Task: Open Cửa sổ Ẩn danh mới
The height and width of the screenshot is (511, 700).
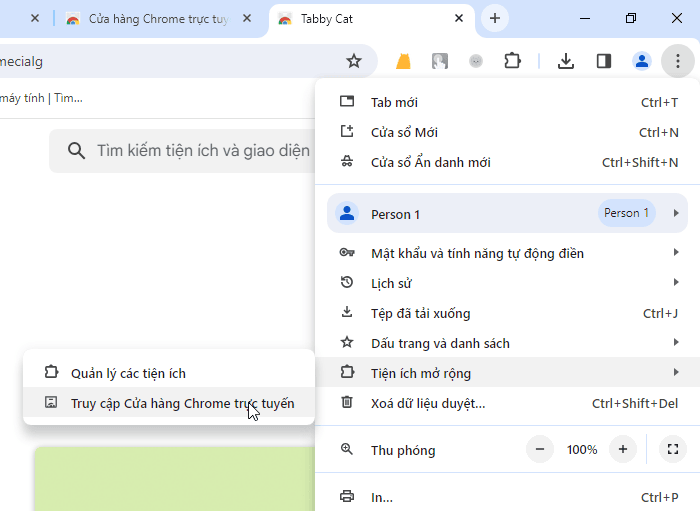Action: pos(507,162)
